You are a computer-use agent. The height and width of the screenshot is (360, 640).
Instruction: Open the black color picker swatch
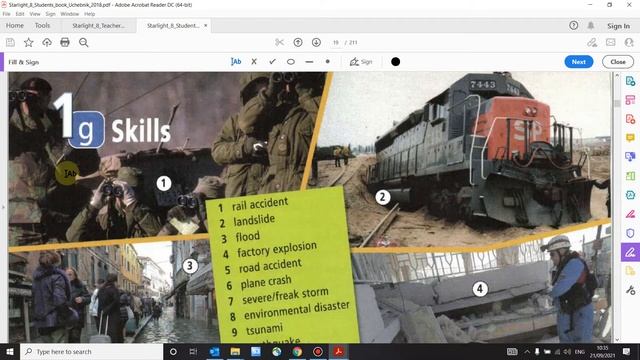pyautogui.click(x=396, y=62)
